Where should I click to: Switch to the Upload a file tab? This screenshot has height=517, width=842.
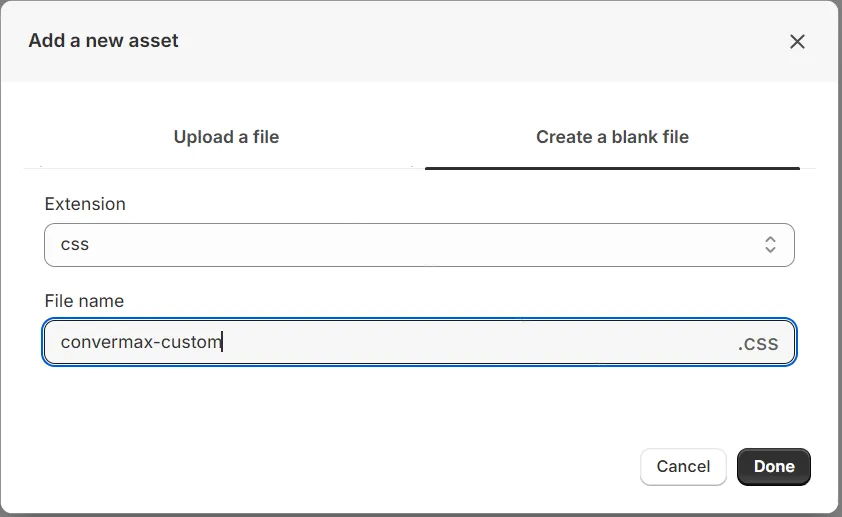(x=226, y=137)
